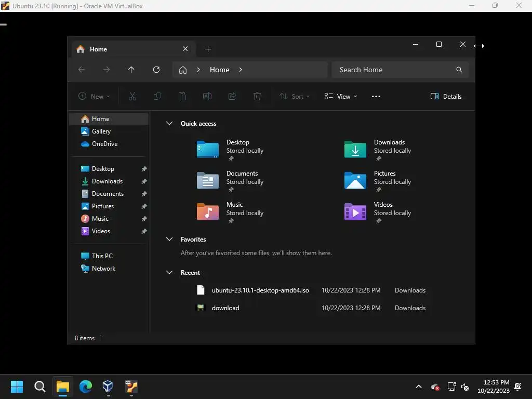Click the Delete trash icon
The width and height of the screenshot is (532, 399).
pyautogui.click(x=257, y=96)
